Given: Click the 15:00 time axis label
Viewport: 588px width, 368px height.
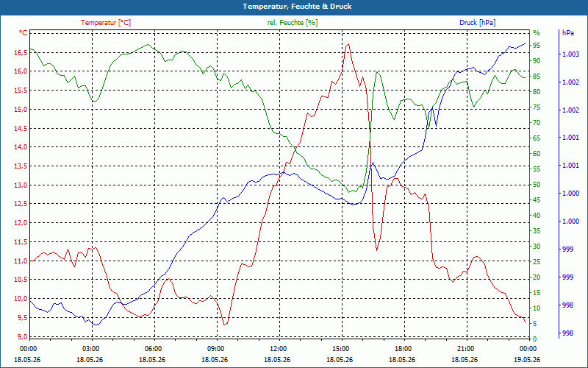Looking at the screenshot, I should coord(342,348).
